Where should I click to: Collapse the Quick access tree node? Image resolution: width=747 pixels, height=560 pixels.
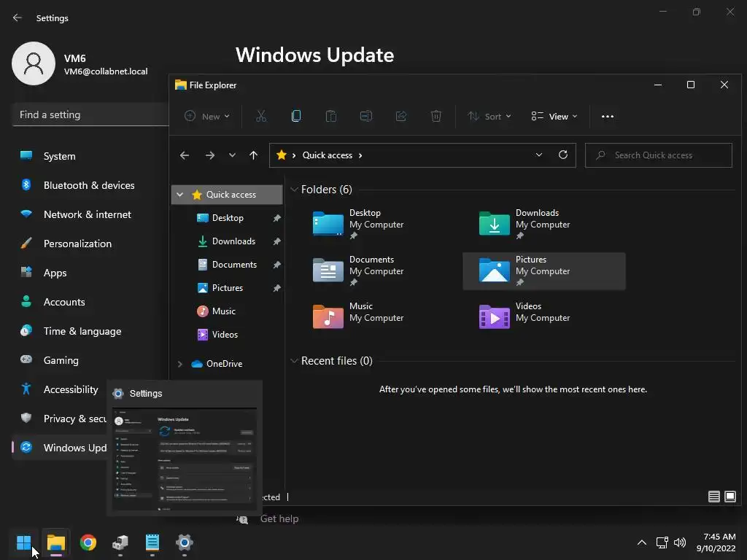click(180, 194)
